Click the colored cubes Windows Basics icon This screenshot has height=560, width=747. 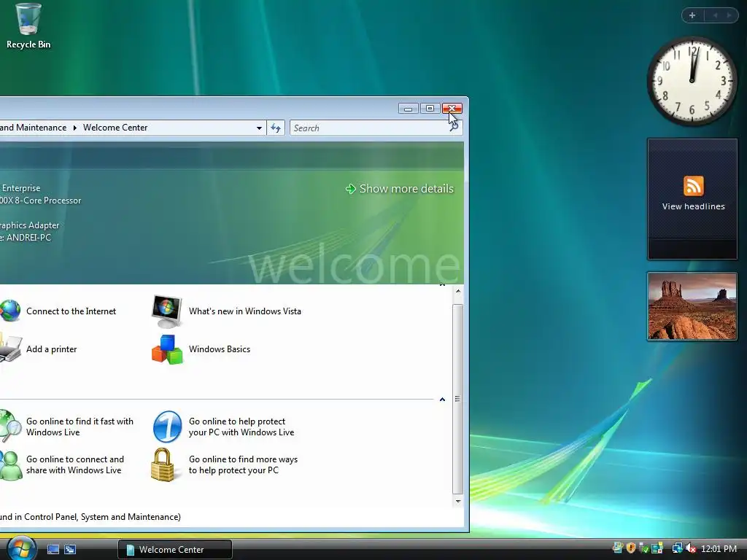pos(167,349)
